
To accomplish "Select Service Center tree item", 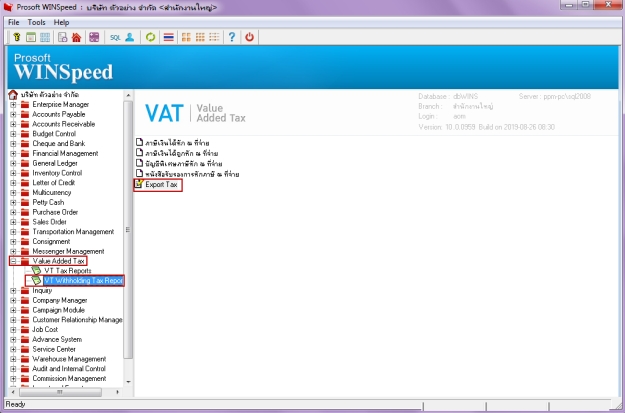I will pyautogui.click(x=54, y=349).
